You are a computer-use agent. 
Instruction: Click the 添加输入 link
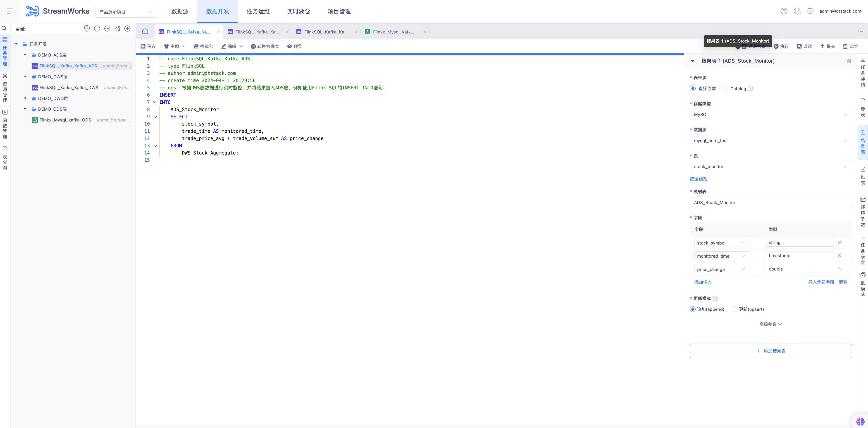(x=703, y=282)
